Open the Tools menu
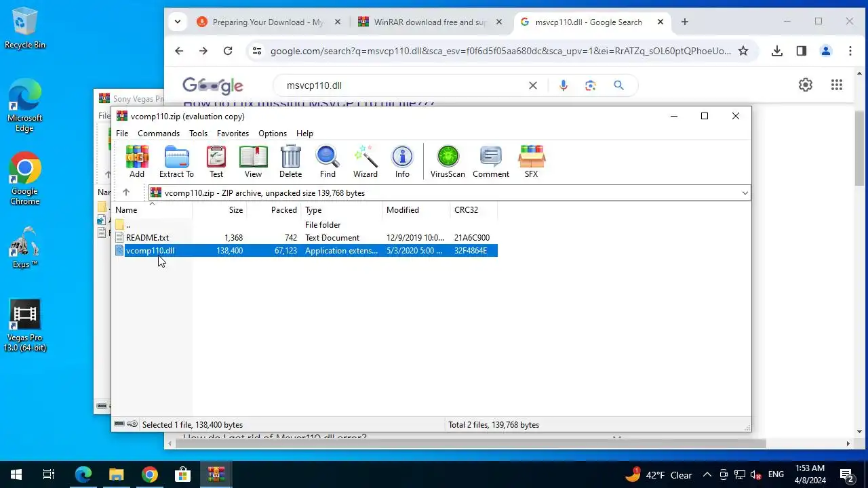868x488 pixels. pos(198,134)
